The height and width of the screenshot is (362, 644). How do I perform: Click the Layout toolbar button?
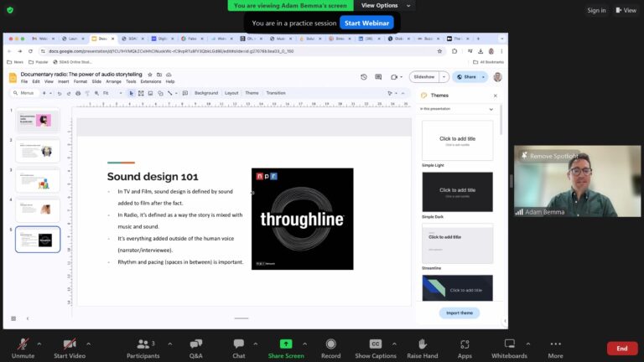231,93
